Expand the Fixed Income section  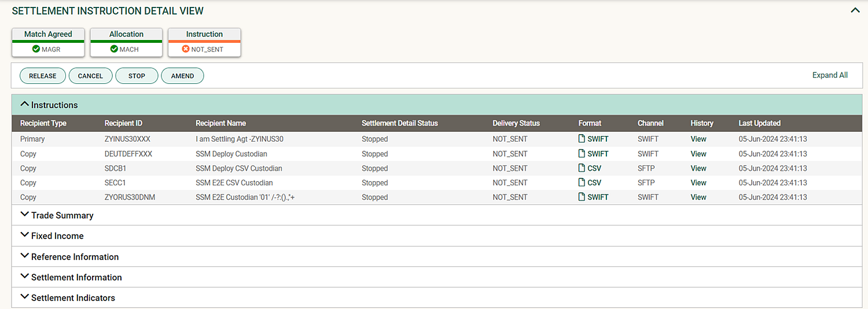(x=24, y=236)
